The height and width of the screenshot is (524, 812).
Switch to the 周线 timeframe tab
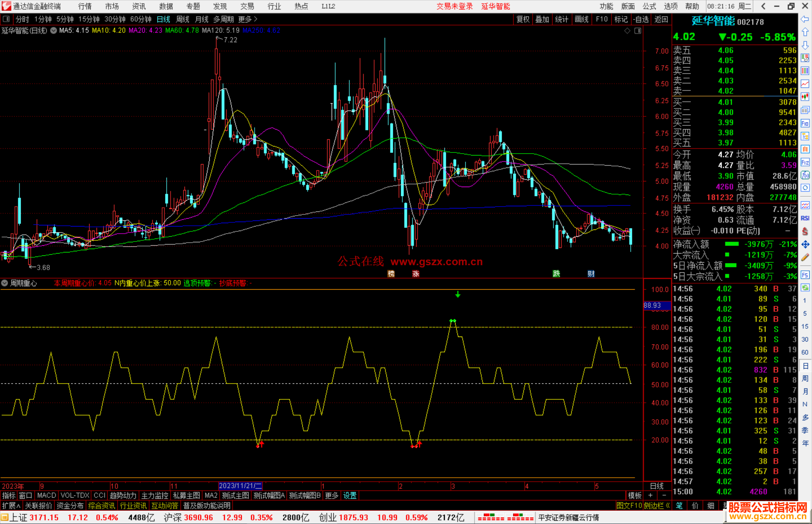point(183,19)
